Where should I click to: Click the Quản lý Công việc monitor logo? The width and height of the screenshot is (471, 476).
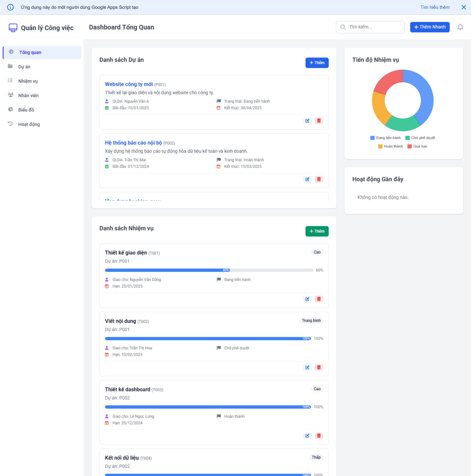tap(13, 28)
